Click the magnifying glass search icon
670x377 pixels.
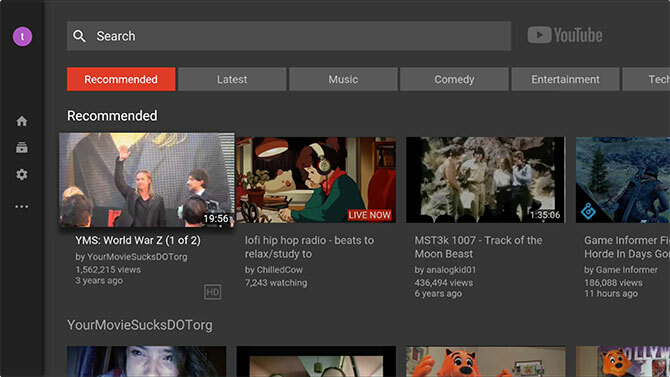click(x=79, y=36)
